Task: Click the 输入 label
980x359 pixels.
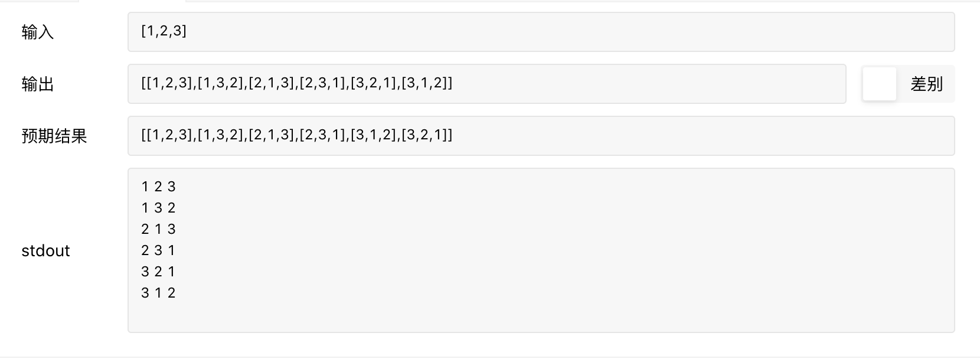Action: (x=38, y=32)
